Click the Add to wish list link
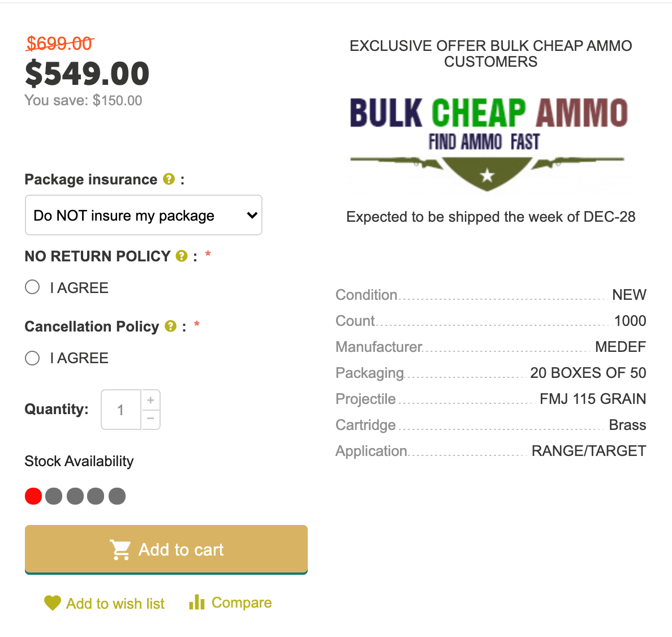 pyautogui.click(x=115, y=604)
